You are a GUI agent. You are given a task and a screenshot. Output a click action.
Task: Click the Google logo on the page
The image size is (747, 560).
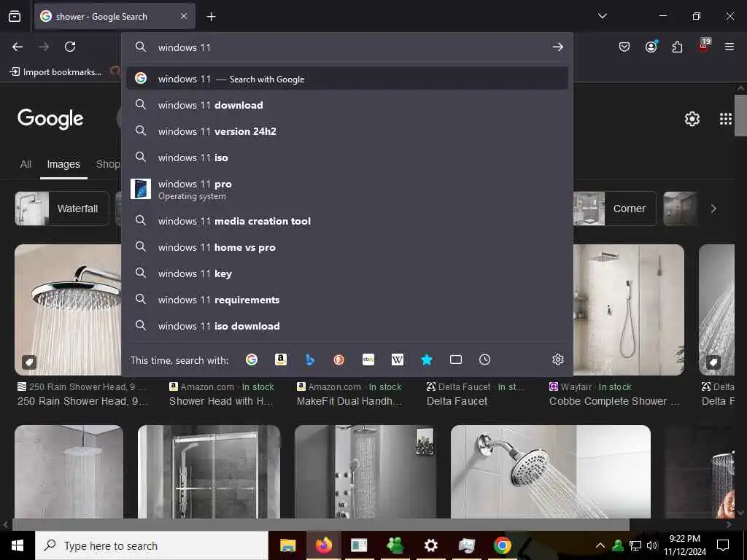pos(50,119)
